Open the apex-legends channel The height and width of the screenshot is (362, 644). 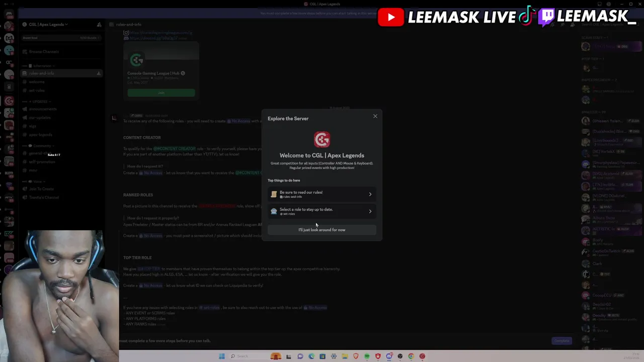coord(41,135)
